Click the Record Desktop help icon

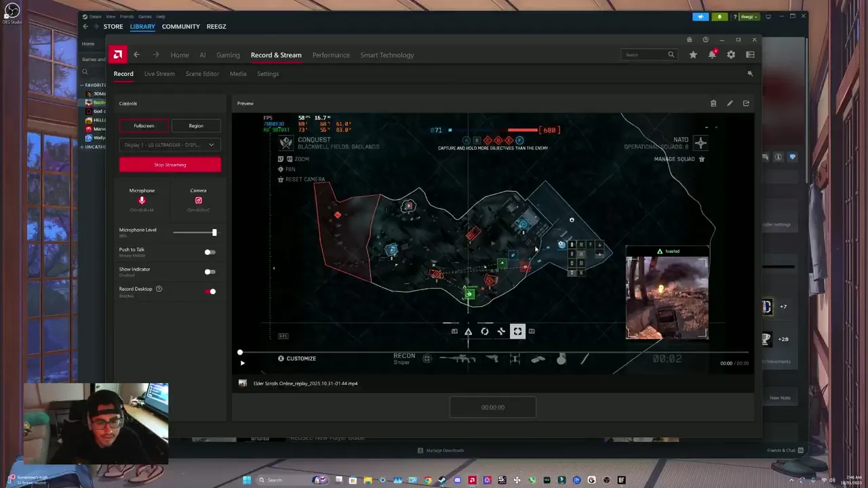tap(159, 289)
